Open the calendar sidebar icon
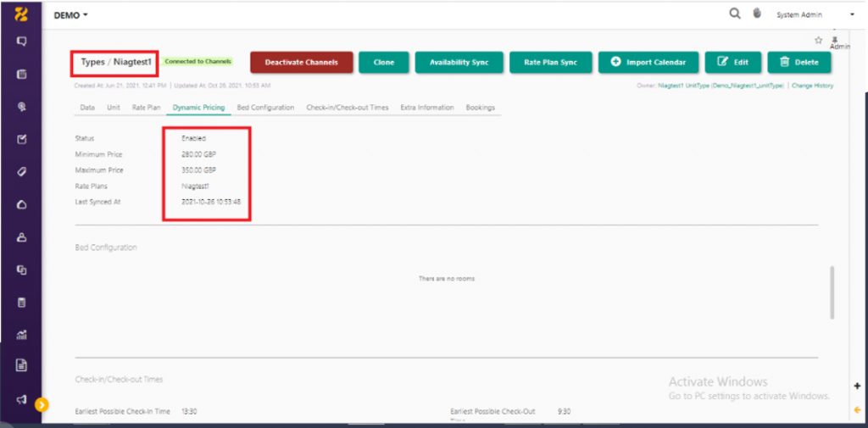 pyautogui.click(x=21, y=75)
